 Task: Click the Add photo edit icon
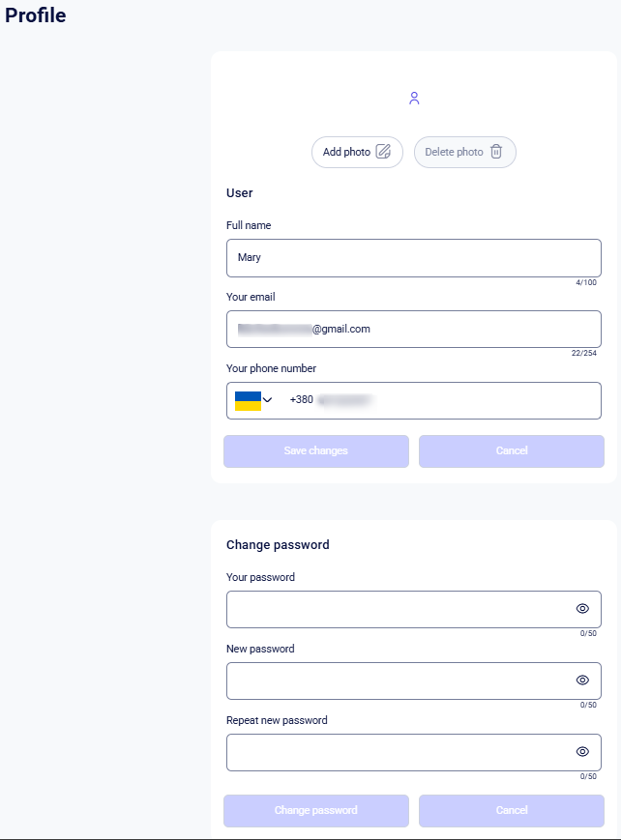(383, 152)
